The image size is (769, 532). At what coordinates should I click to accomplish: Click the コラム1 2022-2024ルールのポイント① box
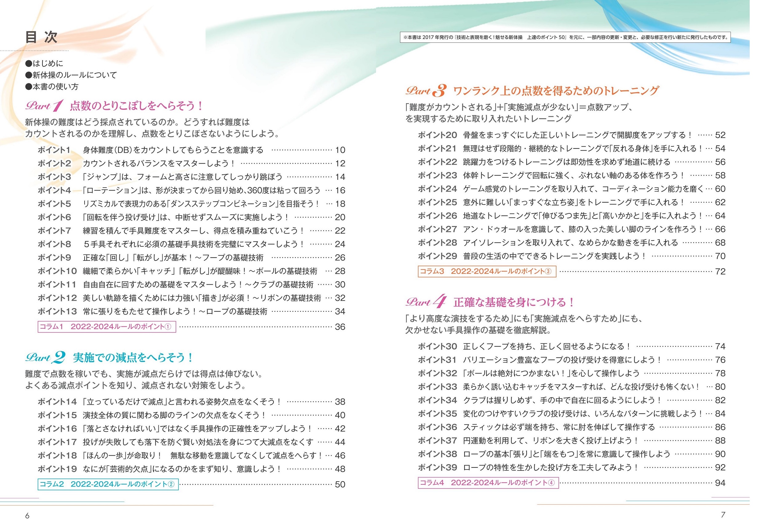pyautogui.click(x=107, y=327)
